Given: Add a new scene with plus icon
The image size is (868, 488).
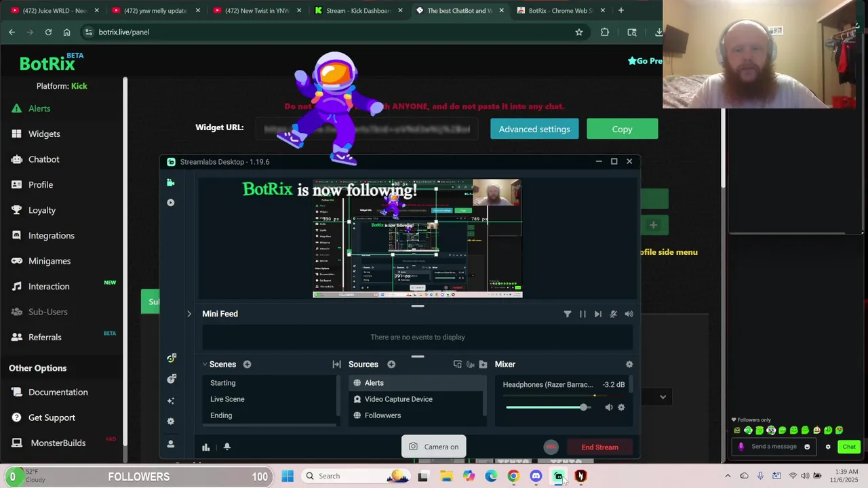Looking at the screenshot, I should pos(247,365).
